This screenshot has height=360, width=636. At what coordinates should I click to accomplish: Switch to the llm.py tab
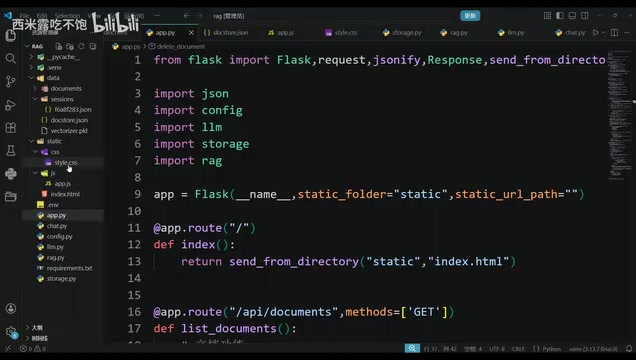point(511,32)
